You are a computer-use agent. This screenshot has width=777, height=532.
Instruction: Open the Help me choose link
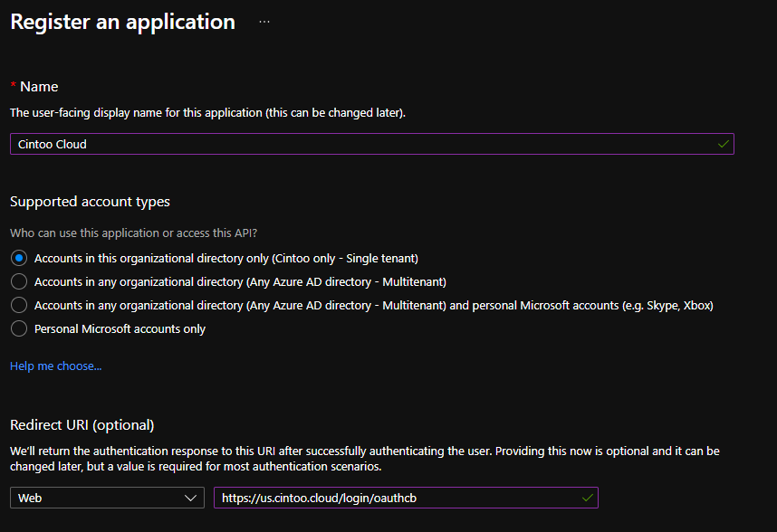click(55, 366)
